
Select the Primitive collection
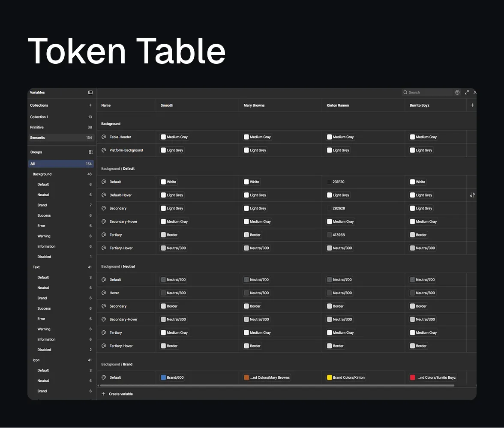(61, 127)
